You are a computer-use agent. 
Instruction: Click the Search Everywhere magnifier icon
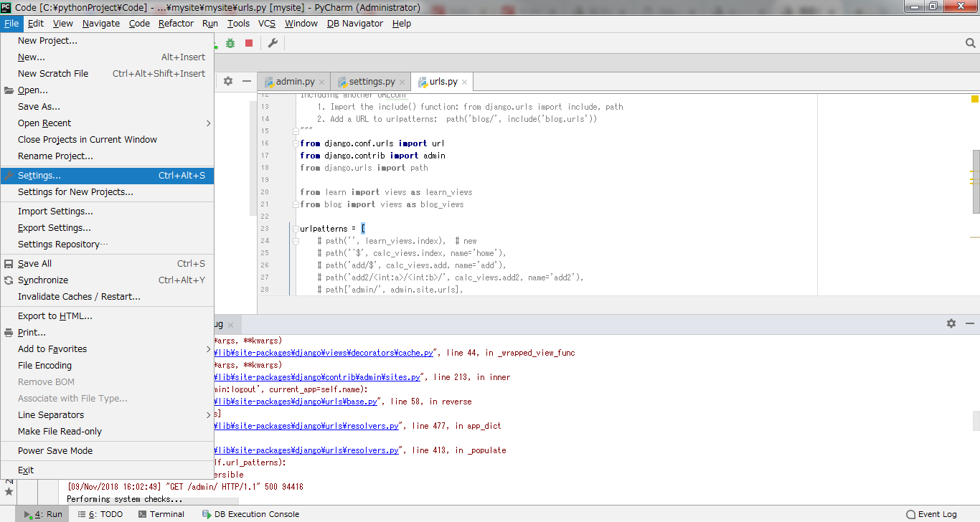pos(970,43)
